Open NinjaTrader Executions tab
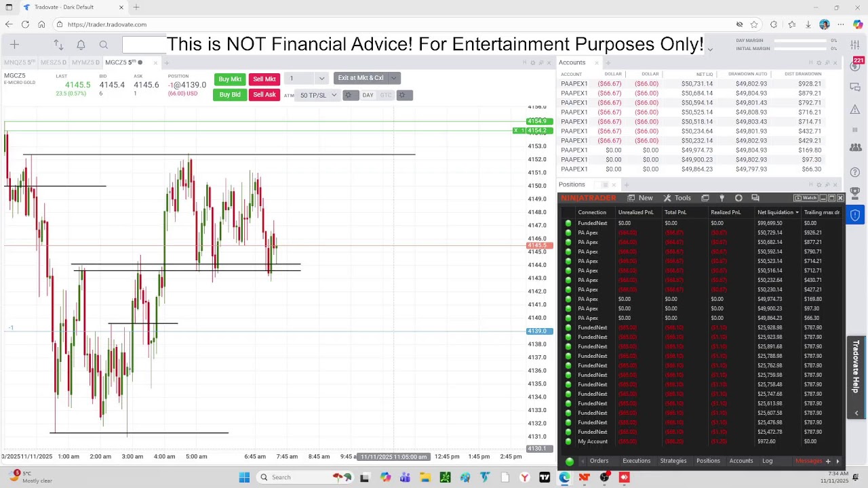The width and height of the screenshot is (868, 488). point(636,461)
